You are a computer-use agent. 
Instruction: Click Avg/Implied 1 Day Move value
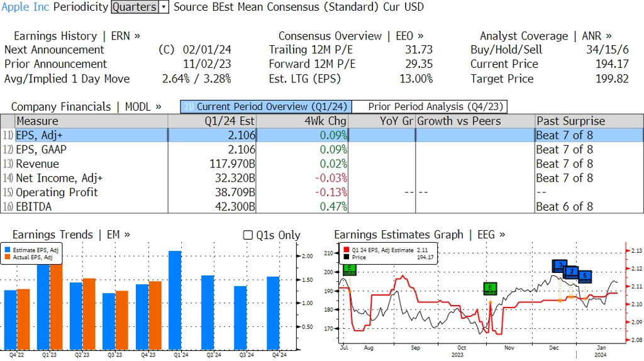pos(196,79)
